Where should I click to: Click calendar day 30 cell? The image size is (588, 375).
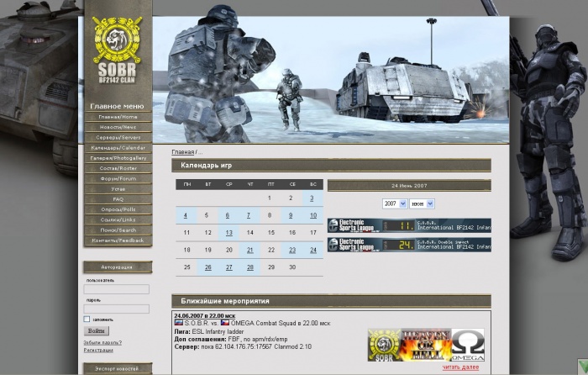click(292, 267)
